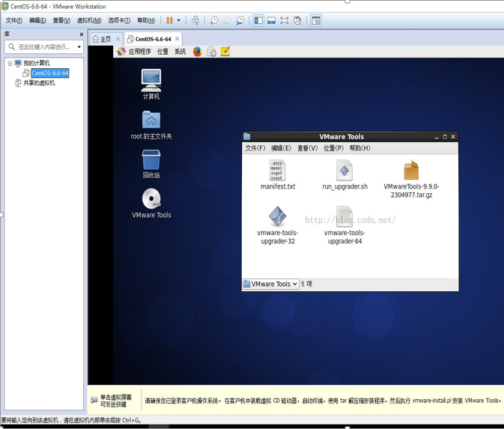Open power options dropdown arrow next to pause
504x429 pixels.
point(179,20)
